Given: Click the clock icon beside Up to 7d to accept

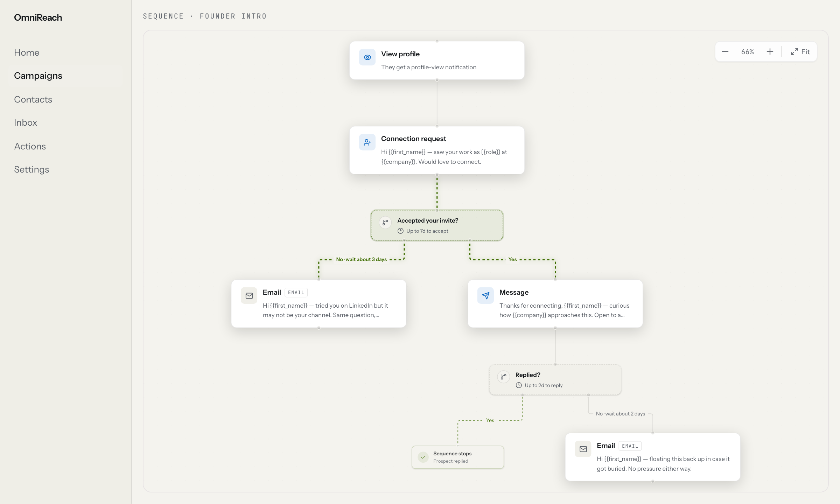Looking at the screenshot, I should pyautogui.click(x=400, y=231).
